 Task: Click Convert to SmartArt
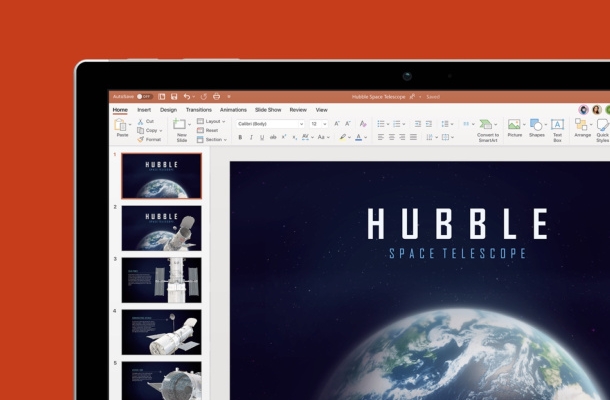(488, 131)
